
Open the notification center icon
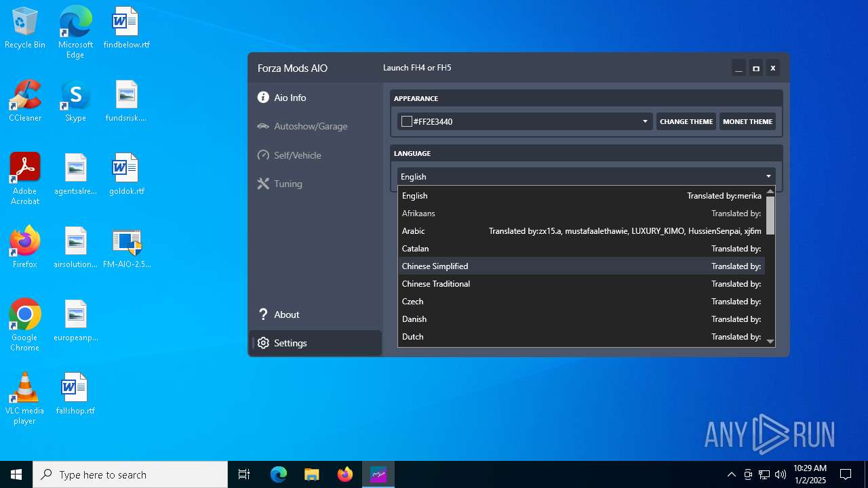coord(846,474)
